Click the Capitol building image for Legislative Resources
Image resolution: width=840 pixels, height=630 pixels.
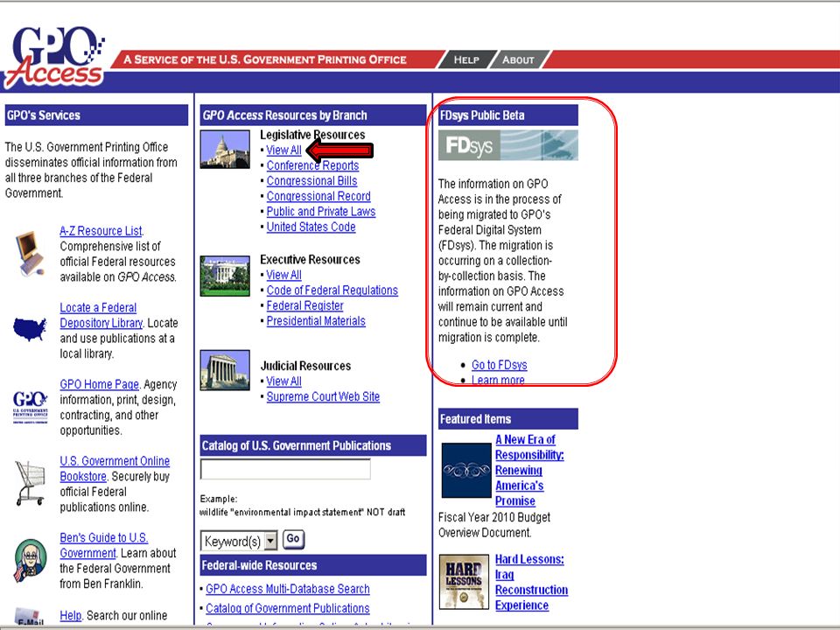pos(225,150)
